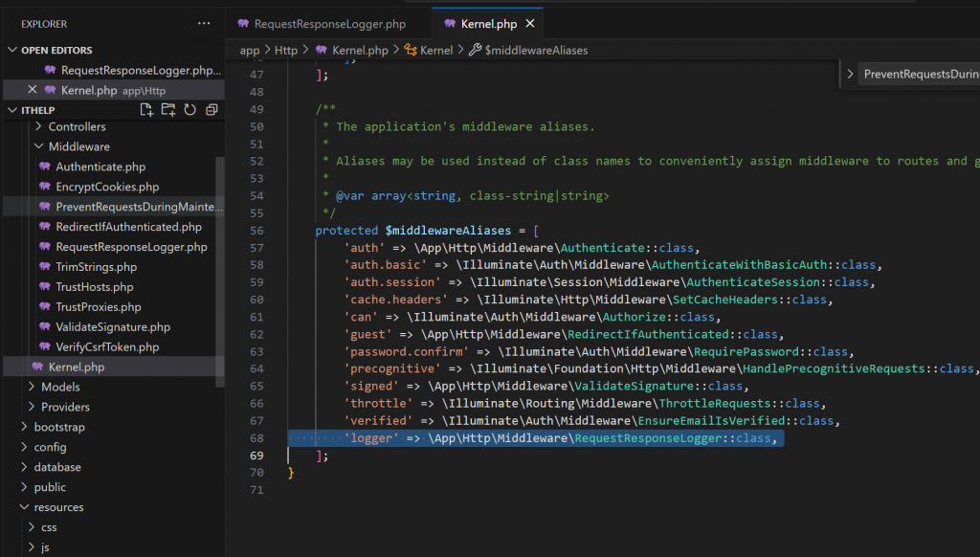Click the Kernel.php breadcrumb segment

point(360,50)
